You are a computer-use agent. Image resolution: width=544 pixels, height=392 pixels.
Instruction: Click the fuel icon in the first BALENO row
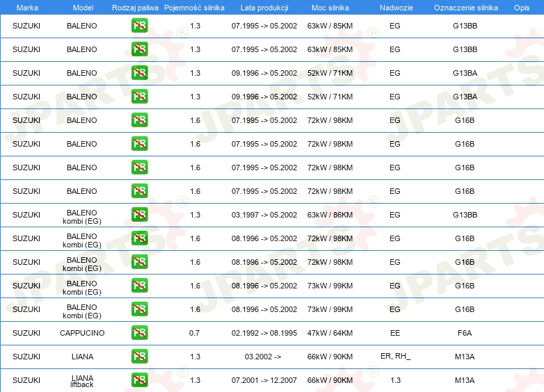[139, 25]
